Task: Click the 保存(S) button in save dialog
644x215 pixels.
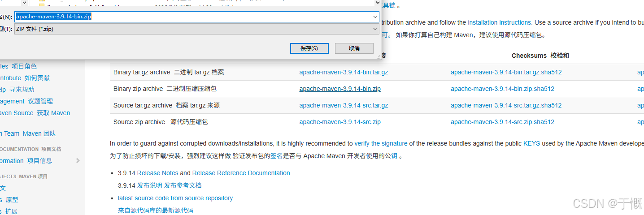Action: pyautogui.click(x=309, y=48)
